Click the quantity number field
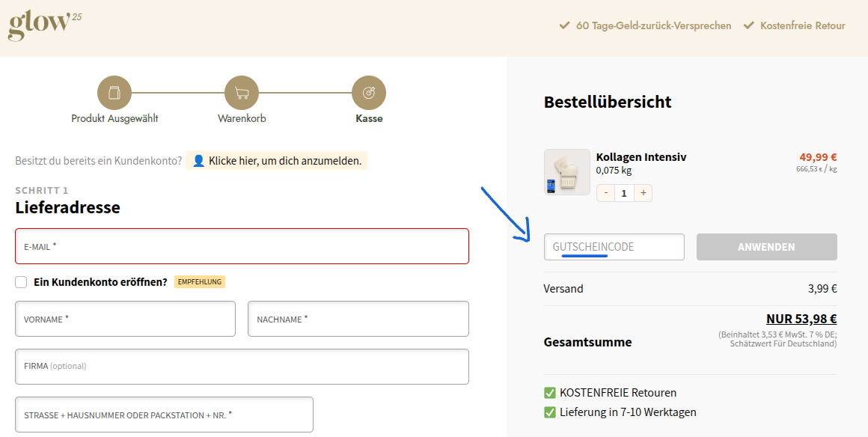The image size is (868, 437). coord(624,193)
